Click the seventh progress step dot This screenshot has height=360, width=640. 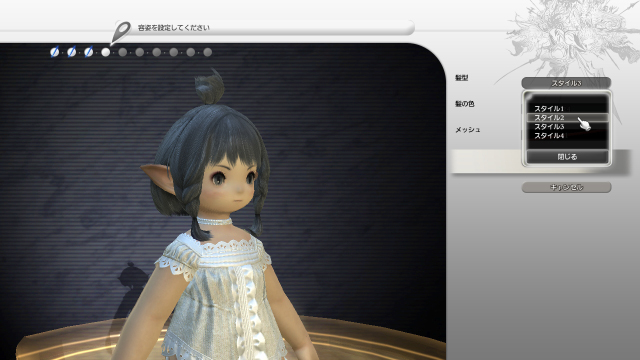[157, 52]
